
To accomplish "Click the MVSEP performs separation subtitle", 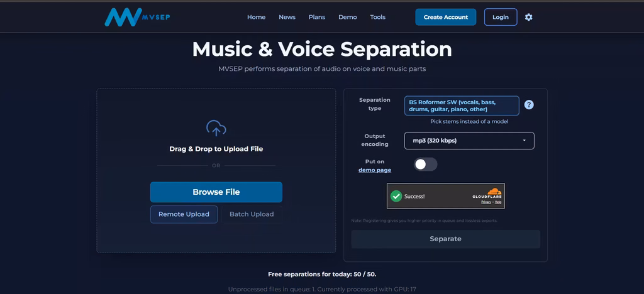I will (322, 69).
